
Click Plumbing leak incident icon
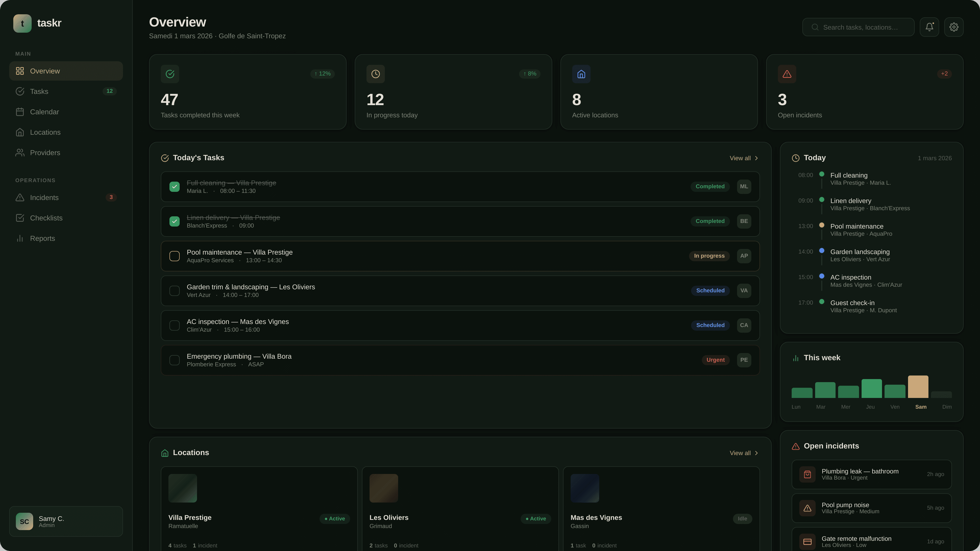pos(807,474)
